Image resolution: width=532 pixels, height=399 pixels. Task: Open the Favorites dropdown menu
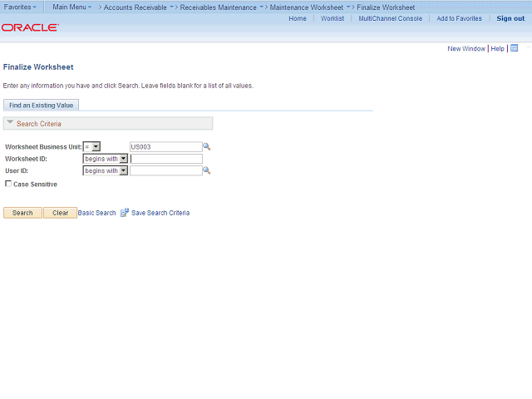click(x=20, y=7)
